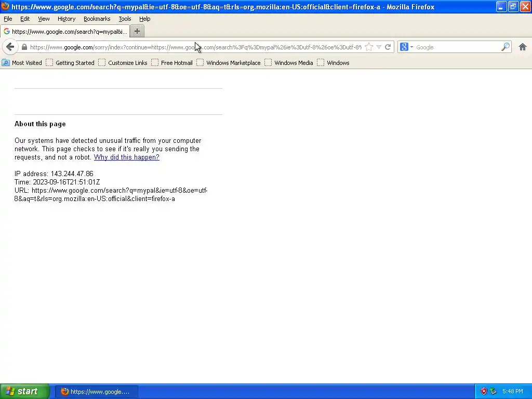Go back with the back arrow button
The image size is (532, 399).
tap(10, 47)
